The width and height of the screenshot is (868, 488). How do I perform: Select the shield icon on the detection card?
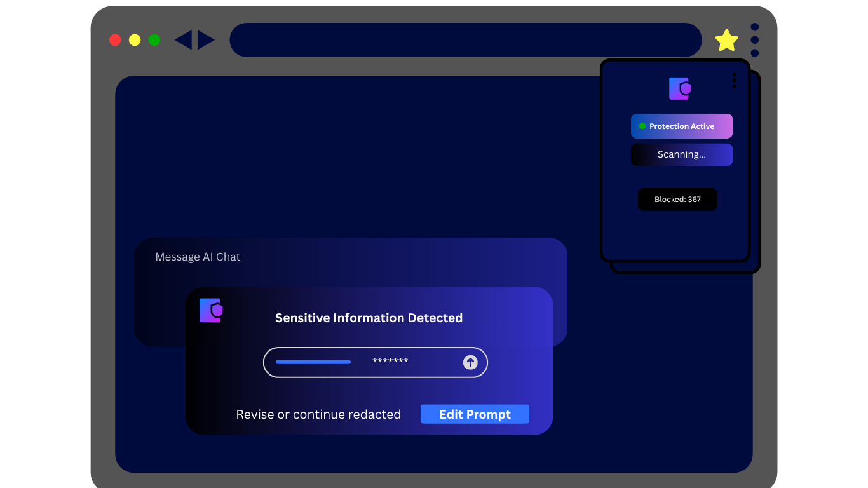(210, 310)
